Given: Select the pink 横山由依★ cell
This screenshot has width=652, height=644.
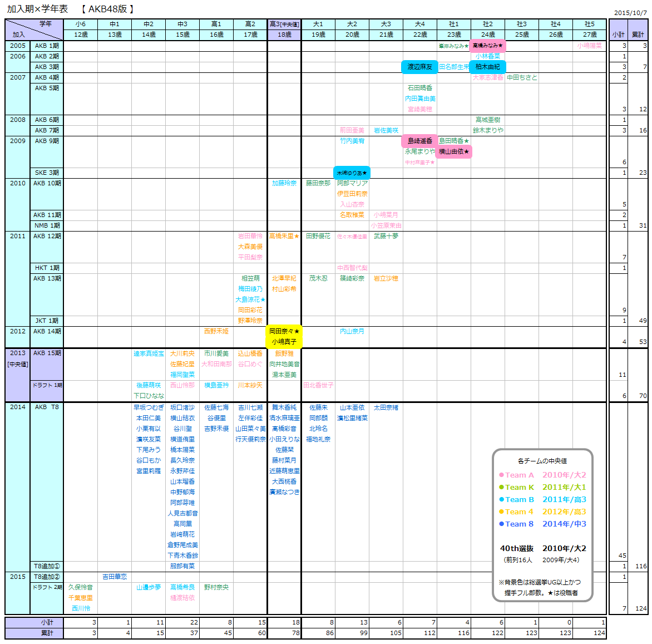Looking at the screenshot, I should (454, 151).
